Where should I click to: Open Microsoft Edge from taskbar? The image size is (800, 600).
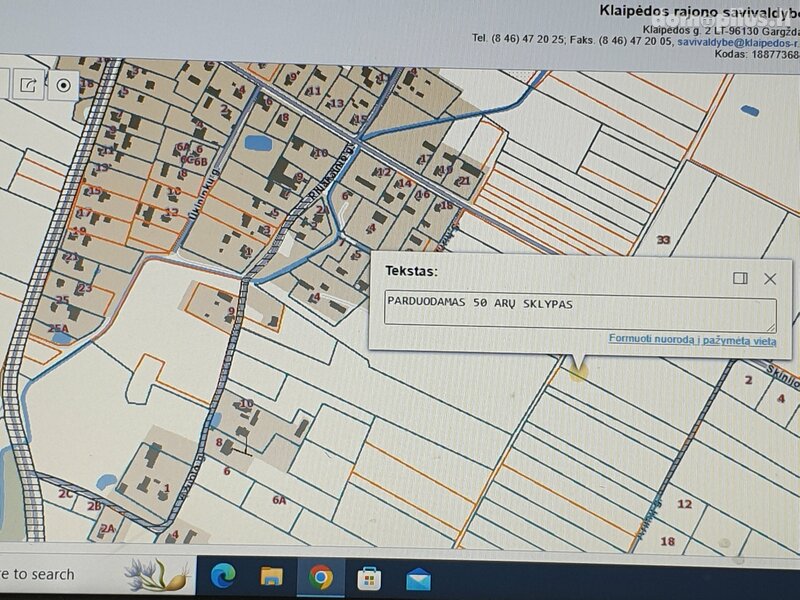point(223,576)
